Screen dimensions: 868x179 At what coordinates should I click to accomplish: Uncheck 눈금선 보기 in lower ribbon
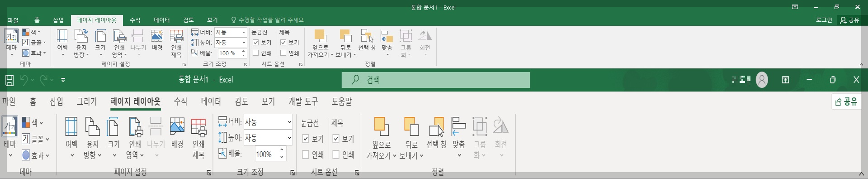point(306,139)
